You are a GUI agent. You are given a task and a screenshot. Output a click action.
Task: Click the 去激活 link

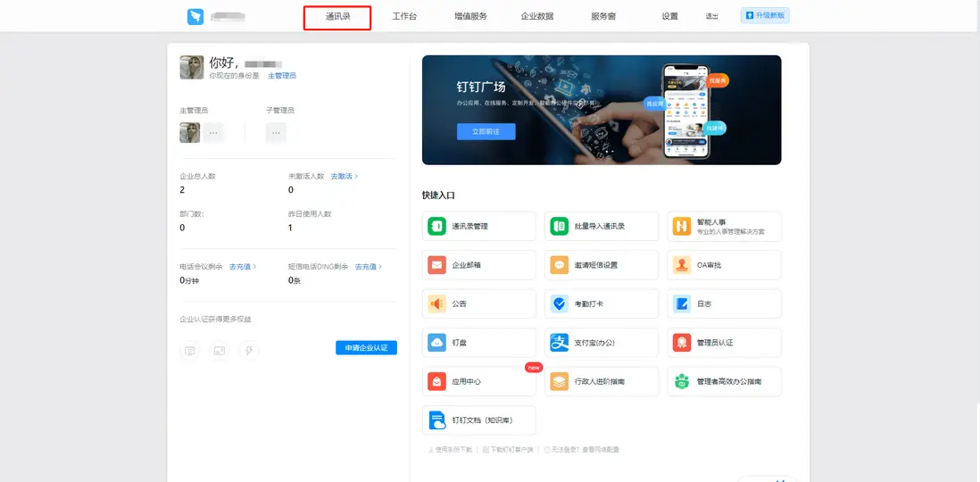coord(345,177)
